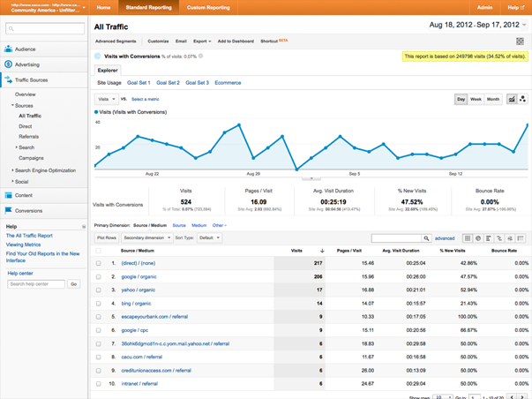Click the Add to Dashboard button

[x=236, y=41]
